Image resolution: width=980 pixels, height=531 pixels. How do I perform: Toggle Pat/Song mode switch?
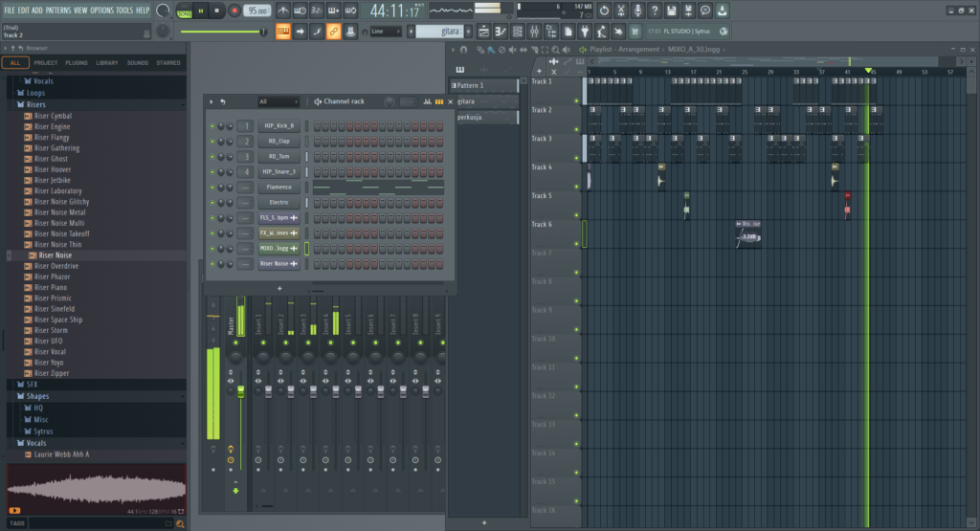185,11
